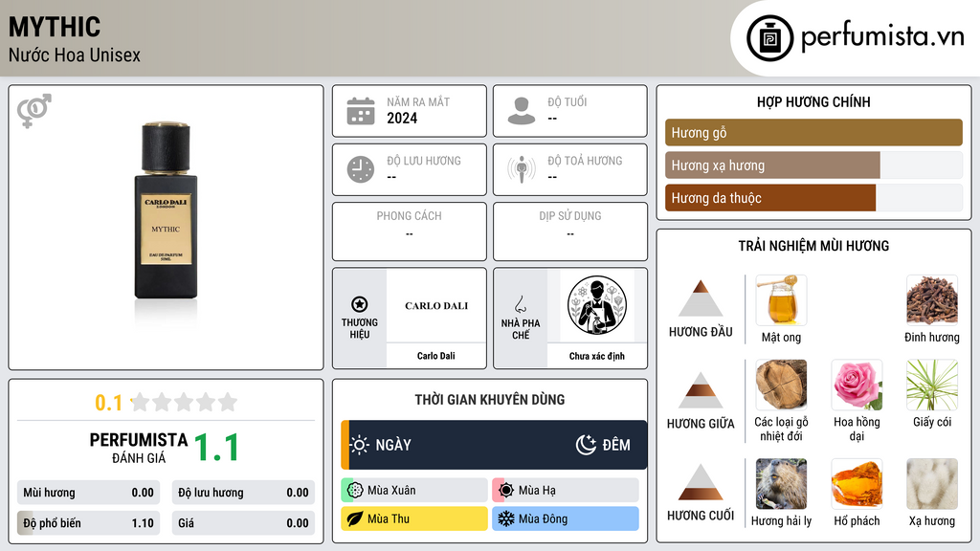Viewport: 980px width, 551px height.
Task: Click the clock icon beside Độ lưu hương
Action: pos(361,169)
